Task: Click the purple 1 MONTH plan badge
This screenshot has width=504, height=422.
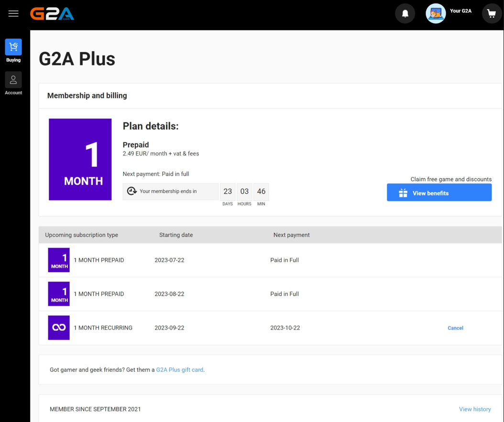Action: coord(80,159)
